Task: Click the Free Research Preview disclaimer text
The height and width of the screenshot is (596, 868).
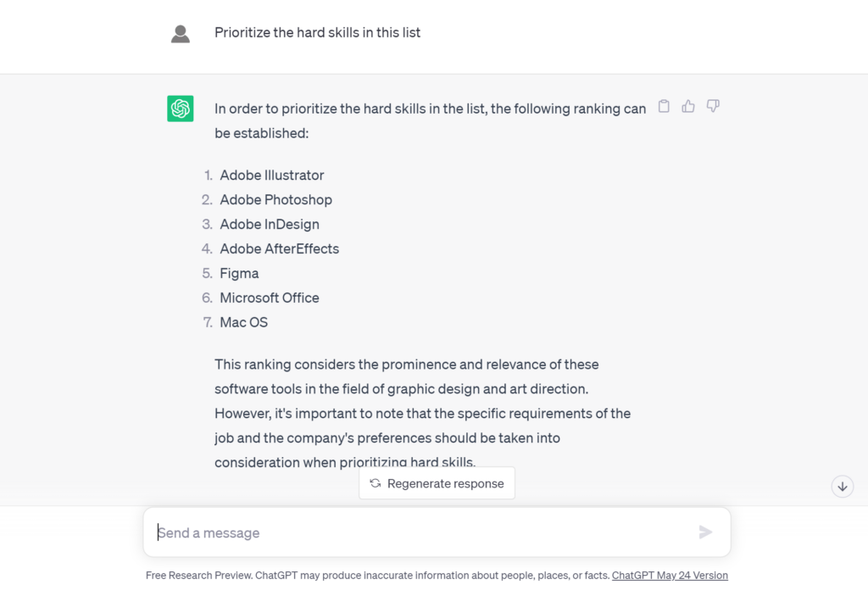Action: coord(377,576)
